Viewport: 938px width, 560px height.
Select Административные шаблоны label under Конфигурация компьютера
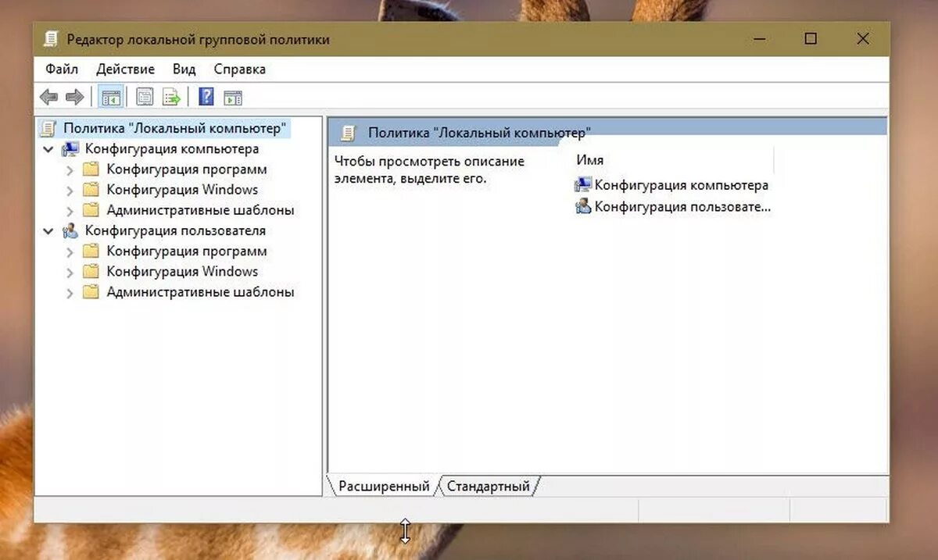200,209
